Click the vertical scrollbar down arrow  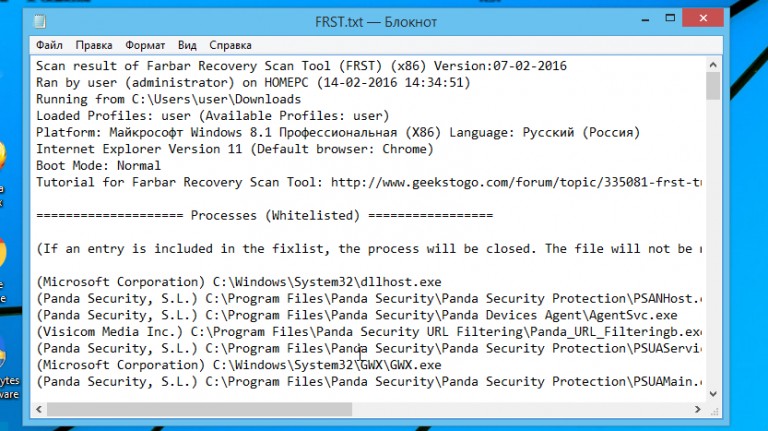tap(713, 394)
